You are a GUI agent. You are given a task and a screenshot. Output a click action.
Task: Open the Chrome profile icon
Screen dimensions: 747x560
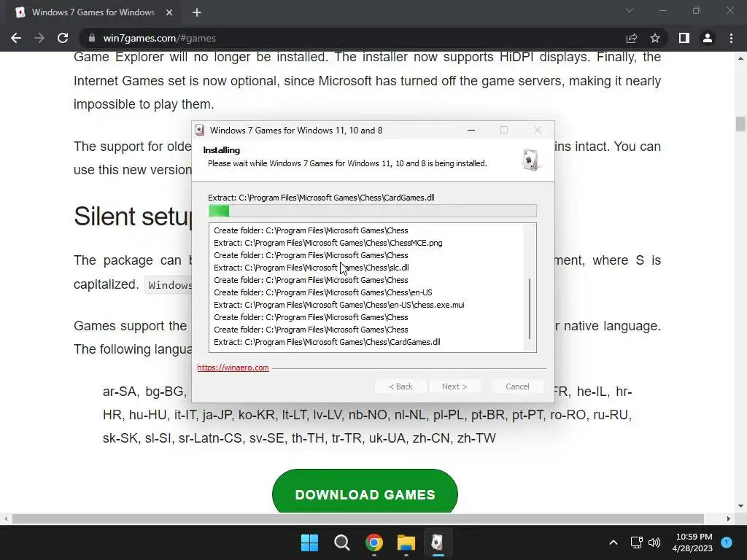click(x=708, y=38)
